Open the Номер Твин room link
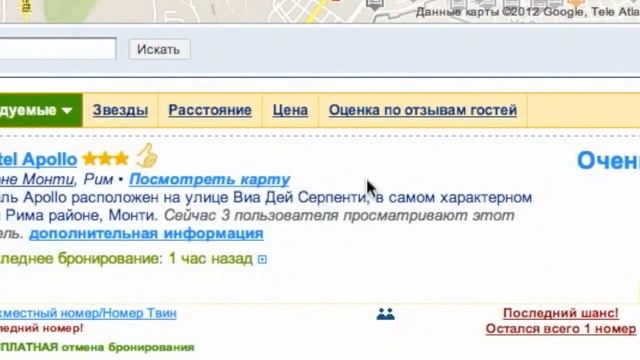Viewport: 640px width, 360px height. pyautogui.click(x=88, y=313)
